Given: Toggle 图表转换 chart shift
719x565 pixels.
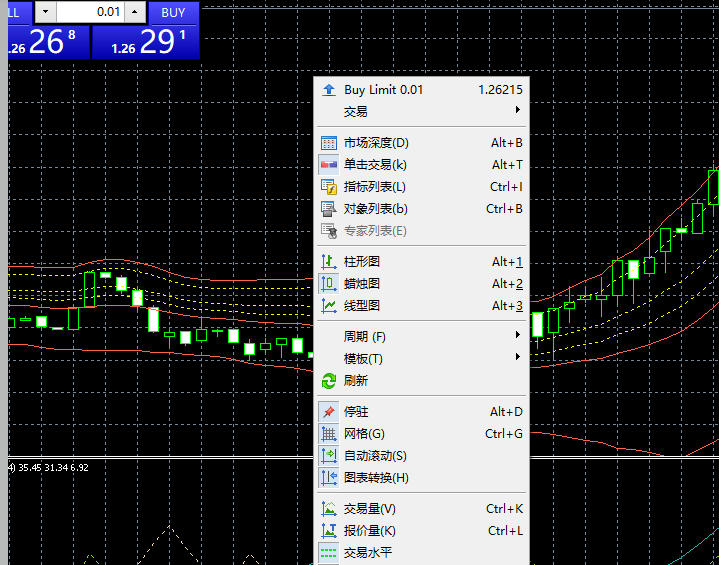Looking at the screenshot, I should point(375,478).
